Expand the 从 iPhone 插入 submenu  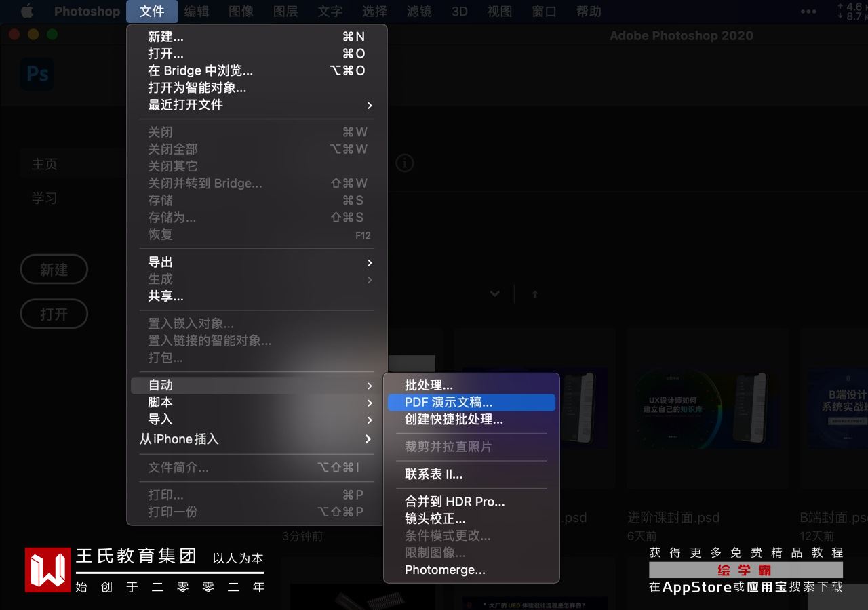coord(257,439)
